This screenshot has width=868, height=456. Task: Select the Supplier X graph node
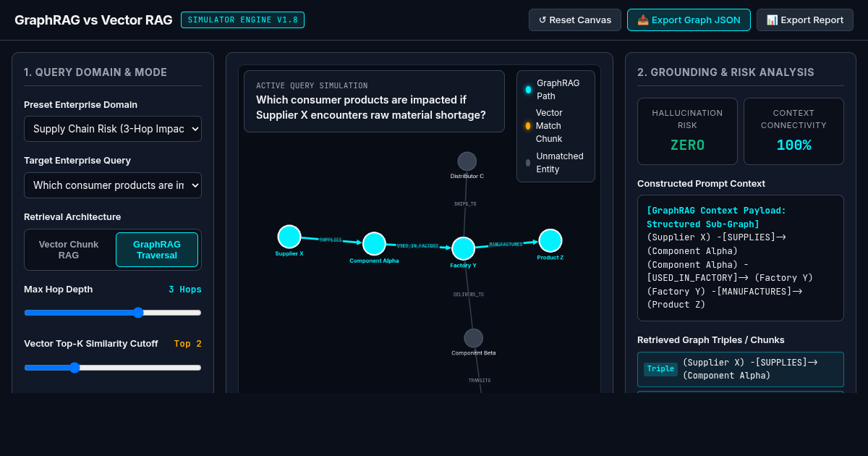(x=289, y=237)
